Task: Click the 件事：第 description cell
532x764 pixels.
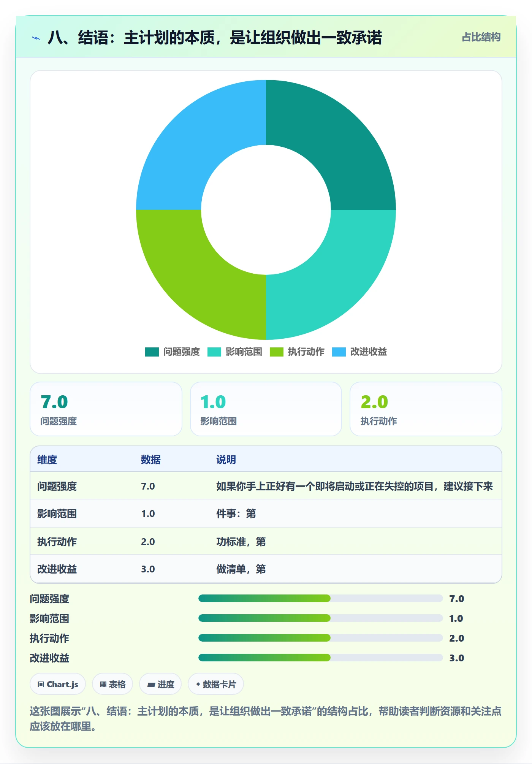Action: pos(236,514)
